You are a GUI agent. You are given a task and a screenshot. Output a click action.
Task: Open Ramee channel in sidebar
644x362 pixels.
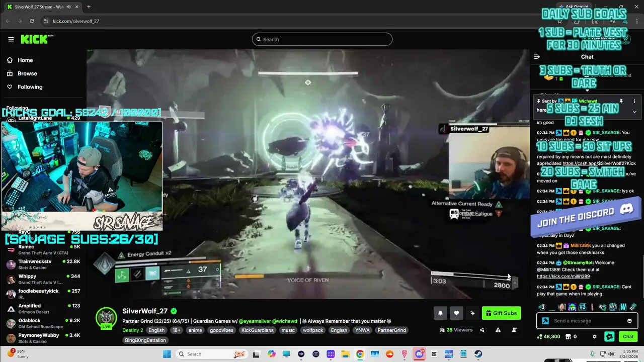(x=44, y=249)
